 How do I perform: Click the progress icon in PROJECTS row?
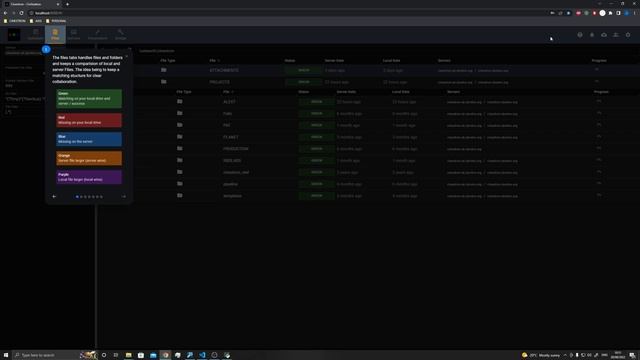pos(597,82)
